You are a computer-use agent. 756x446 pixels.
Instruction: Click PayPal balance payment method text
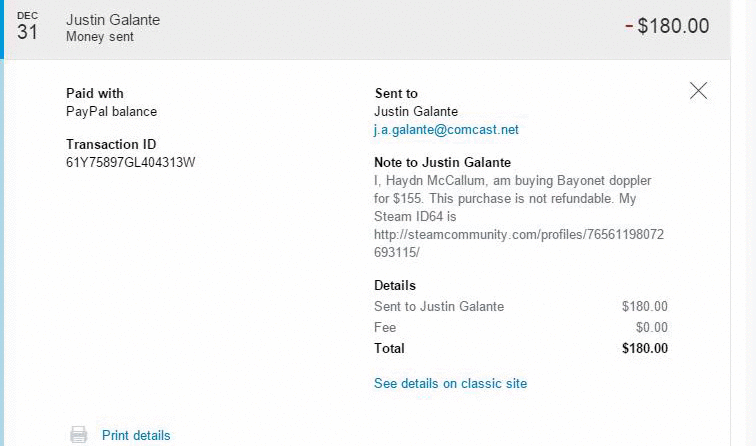111,111
